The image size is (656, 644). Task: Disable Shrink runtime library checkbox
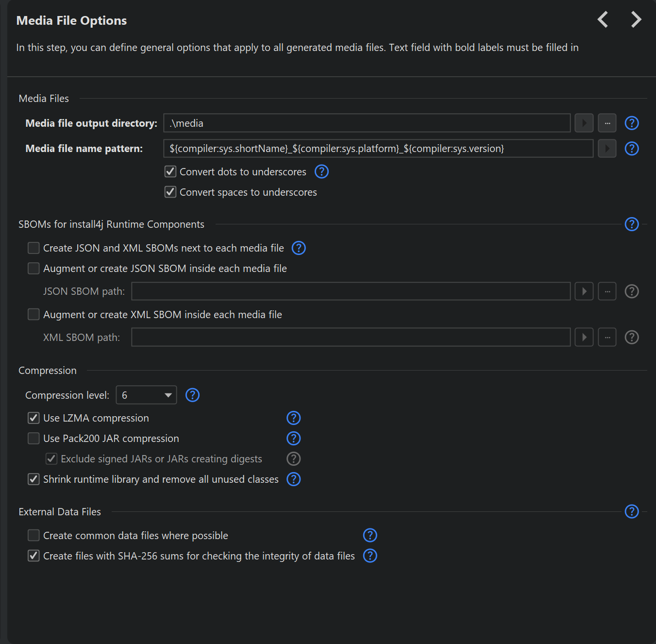34,479
